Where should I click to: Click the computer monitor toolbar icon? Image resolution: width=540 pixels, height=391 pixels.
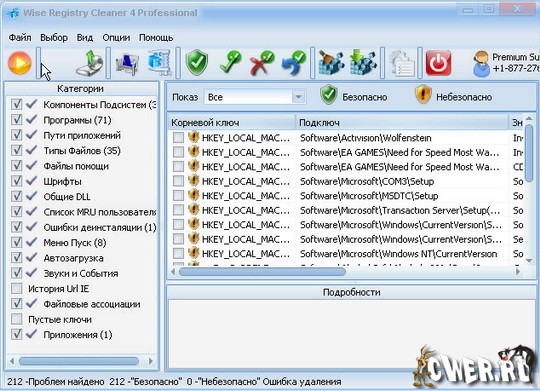click(x=127, y=63)
